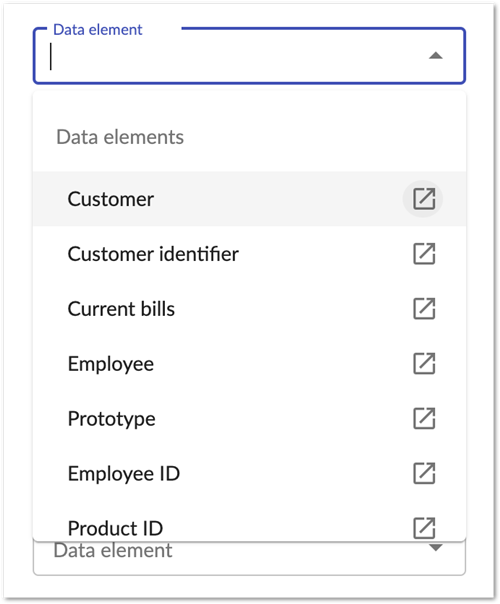Choose Current bills data element
This screenshot has width=500, height=604.
coord(249,309)
